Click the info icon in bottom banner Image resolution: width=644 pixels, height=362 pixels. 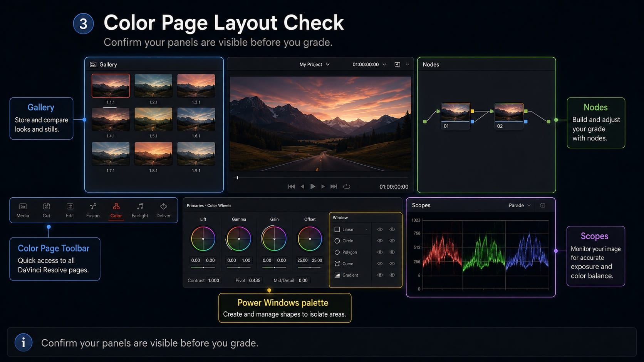(x=23, y=342)
